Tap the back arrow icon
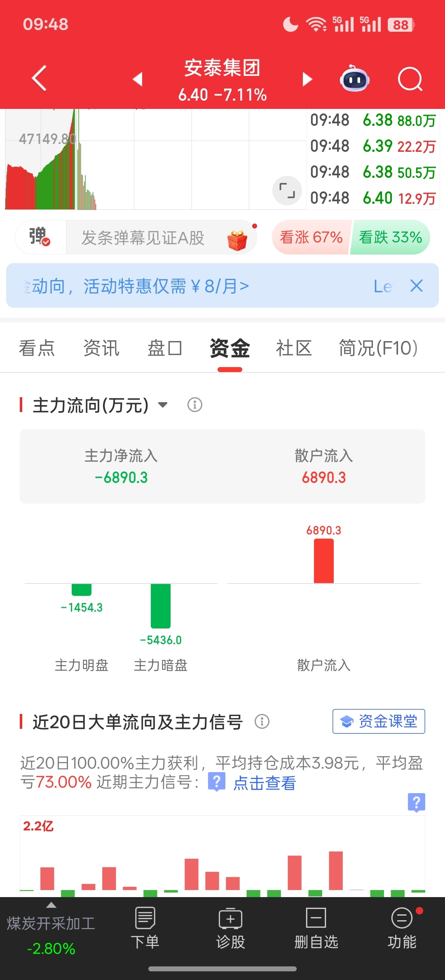Image resolution: width=445 pixels, height=980 pixels. [39, 78]
